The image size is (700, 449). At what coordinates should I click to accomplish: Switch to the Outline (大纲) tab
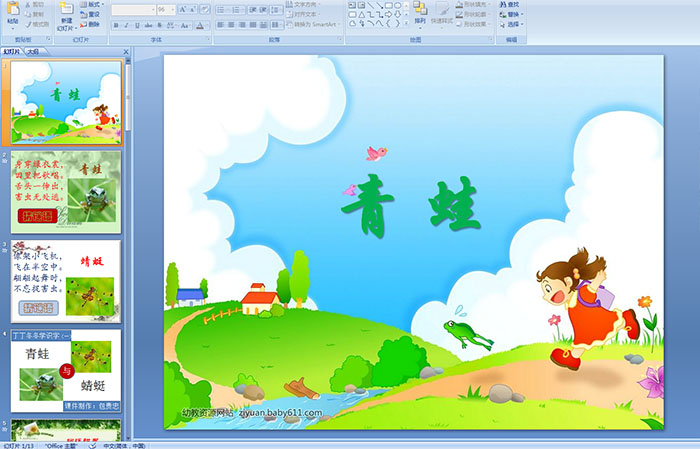[34, 50]
